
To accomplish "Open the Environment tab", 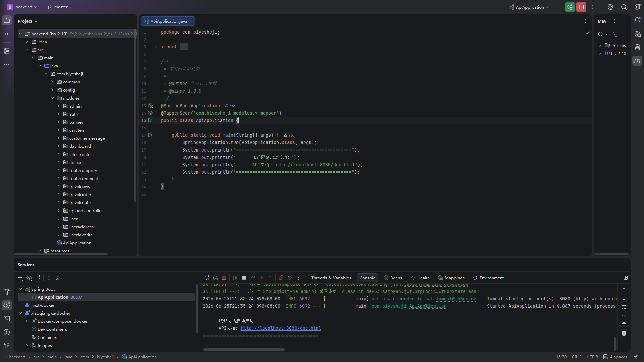I will (488, 278).
